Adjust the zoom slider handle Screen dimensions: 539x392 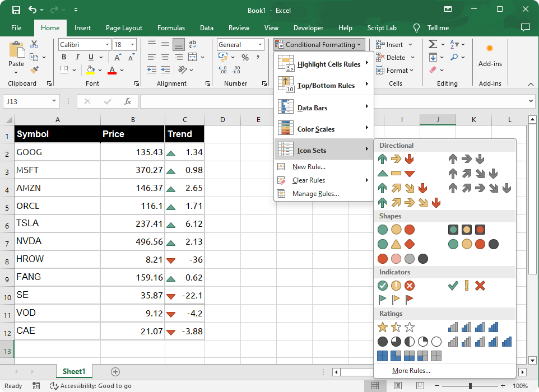coord(470,386)
